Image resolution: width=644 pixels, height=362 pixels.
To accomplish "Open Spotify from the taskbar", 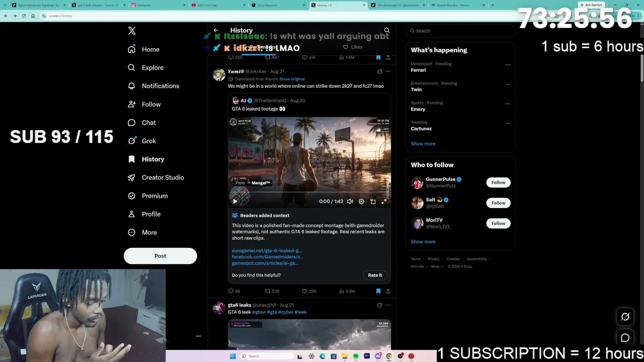I will point(356,356).
